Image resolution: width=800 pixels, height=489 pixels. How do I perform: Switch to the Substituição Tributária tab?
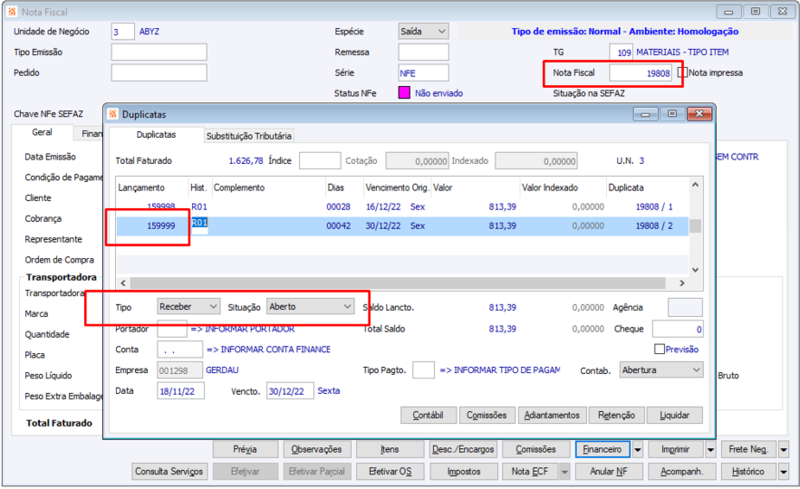point(249,136)
